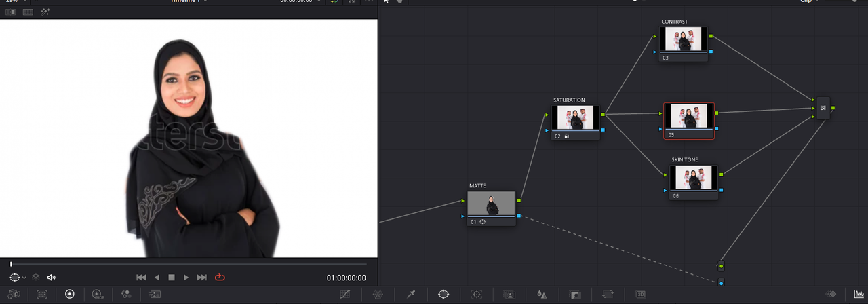Open the Curves palette
This screenshot has width=868, height=304.
click(x=345, y=294)
